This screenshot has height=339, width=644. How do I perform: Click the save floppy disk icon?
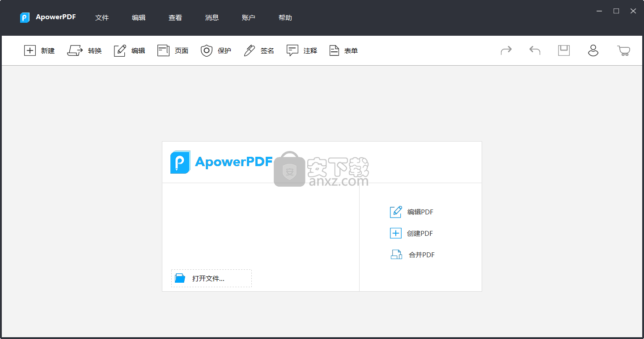tap(564, 50)
